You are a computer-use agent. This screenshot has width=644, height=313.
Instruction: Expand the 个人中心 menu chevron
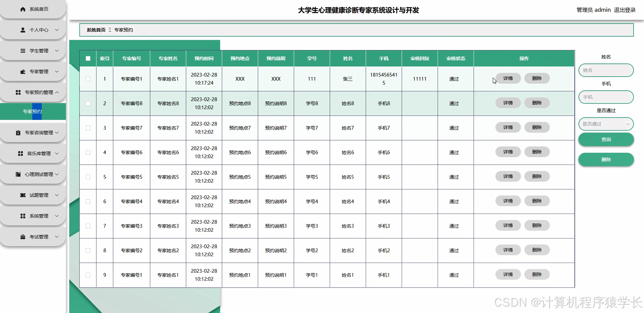[x=57, y=30]
